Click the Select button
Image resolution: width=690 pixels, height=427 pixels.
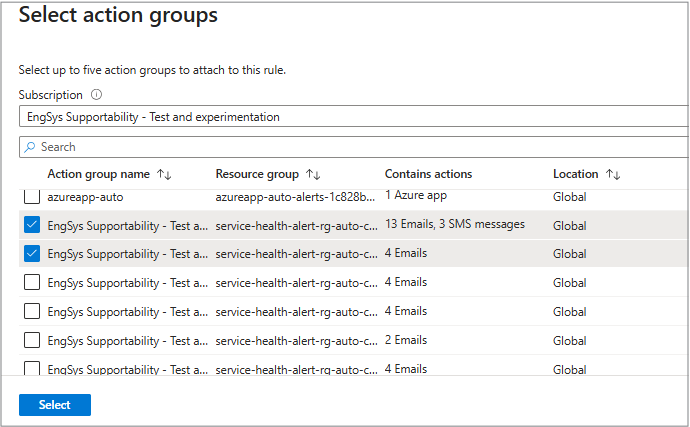point(55,405)
